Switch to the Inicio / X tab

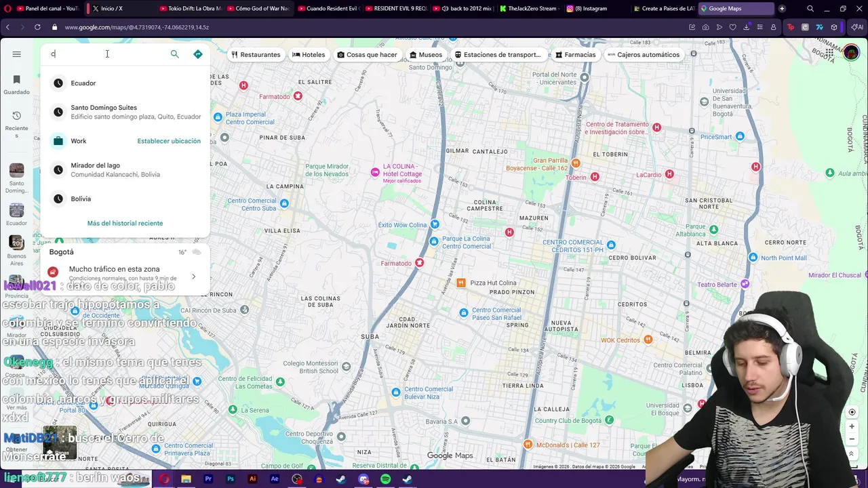[x=119, y=9]
